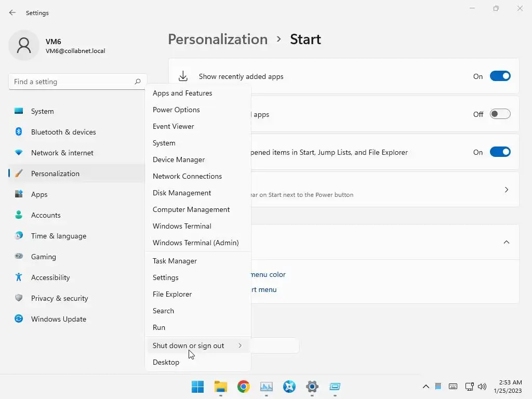Screen dimensions: 532x399
Task: Click the Accessibility figure icon
Action: click(x=19, y=277)
